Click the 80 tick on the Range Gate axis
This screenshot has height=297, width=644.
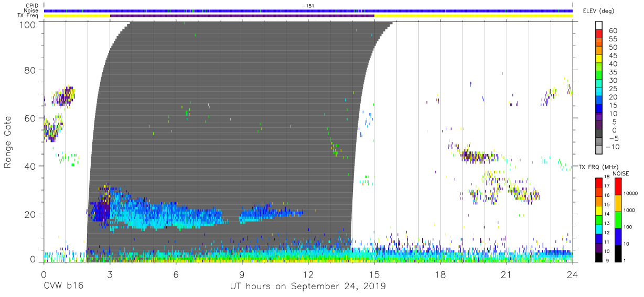[x=30, y=70]
